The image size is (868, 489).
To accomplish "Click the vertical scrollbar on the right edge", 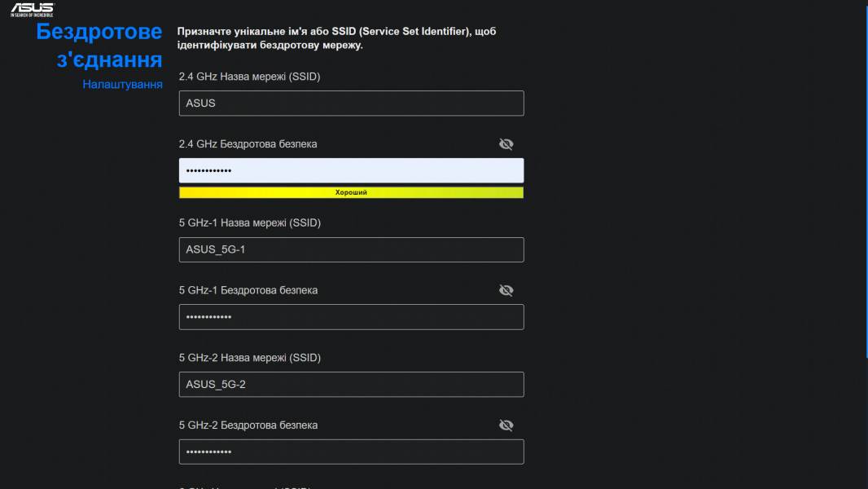I will (x=866, y=179).
